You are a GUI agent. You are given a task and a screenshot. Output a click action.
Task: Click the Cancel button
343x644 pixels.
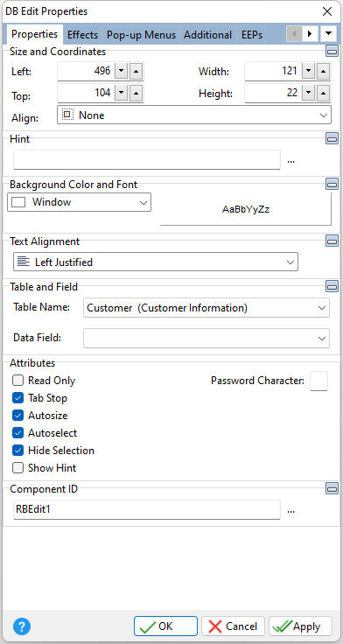(x=234, y=626)
